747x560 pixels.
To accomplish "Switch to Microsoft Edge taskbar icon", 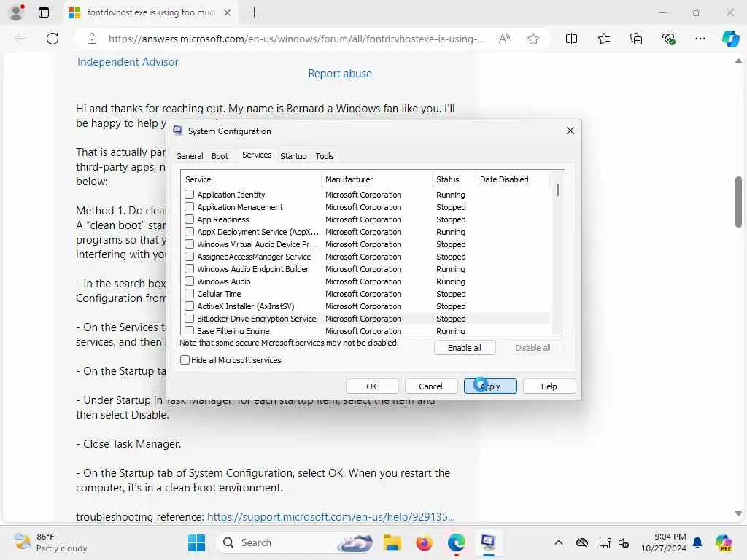I will [x=456, y=542].
